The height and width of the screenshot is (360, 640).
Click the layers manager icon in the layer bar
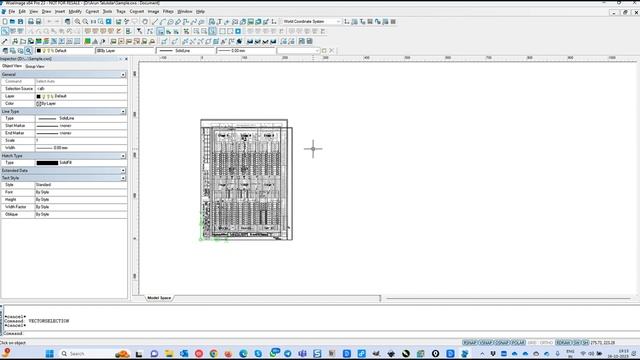coord(5,51)
